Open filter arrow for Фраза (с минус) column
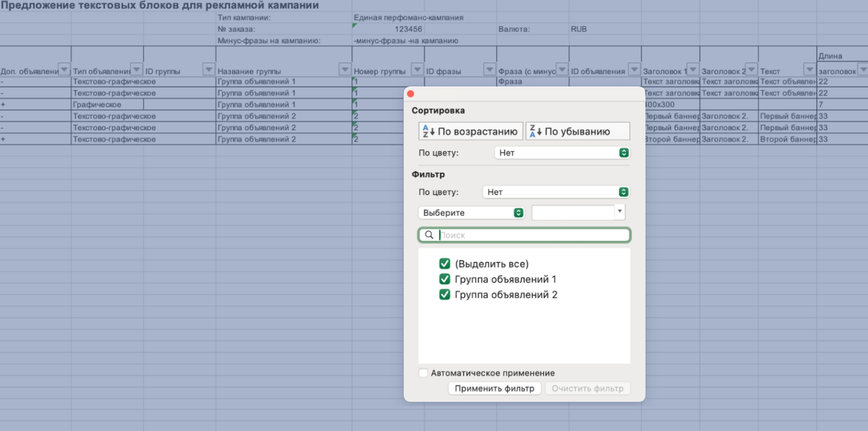Screen dimensions: 868x431 click(x=562, y=69)
